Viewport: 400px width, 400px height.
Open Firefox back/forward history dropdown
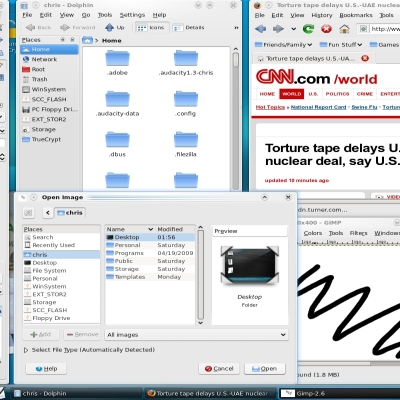293,29
